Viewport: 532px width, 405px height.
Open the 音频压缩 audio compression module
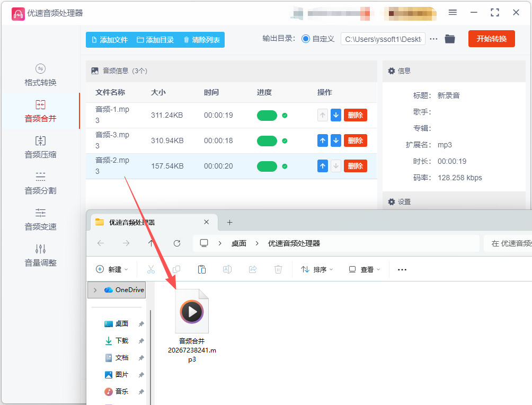click(40, 147)
